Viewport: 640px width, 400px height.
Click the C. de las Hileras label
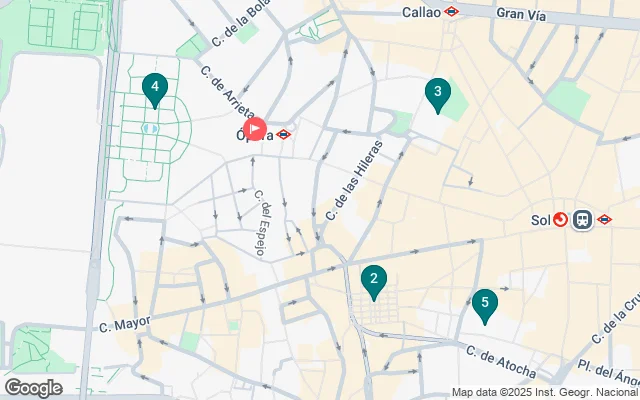click(x=354, y=180)
